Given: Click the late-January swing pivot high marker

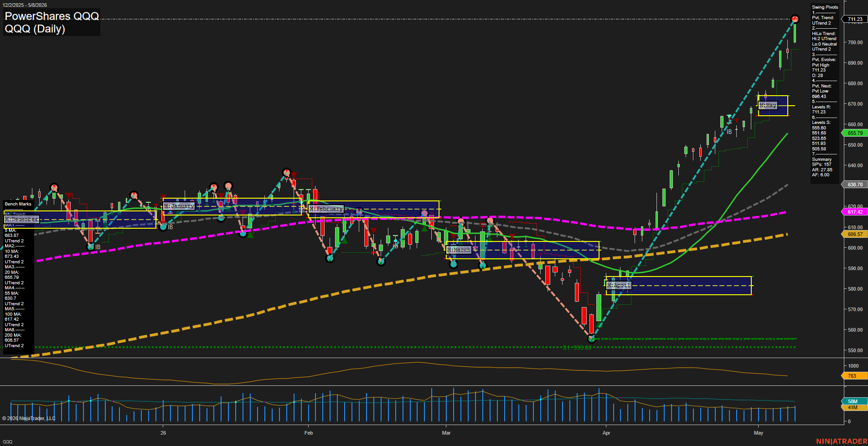Looking at the screenshot, I should pyautogui.click(x=286, y=172).
